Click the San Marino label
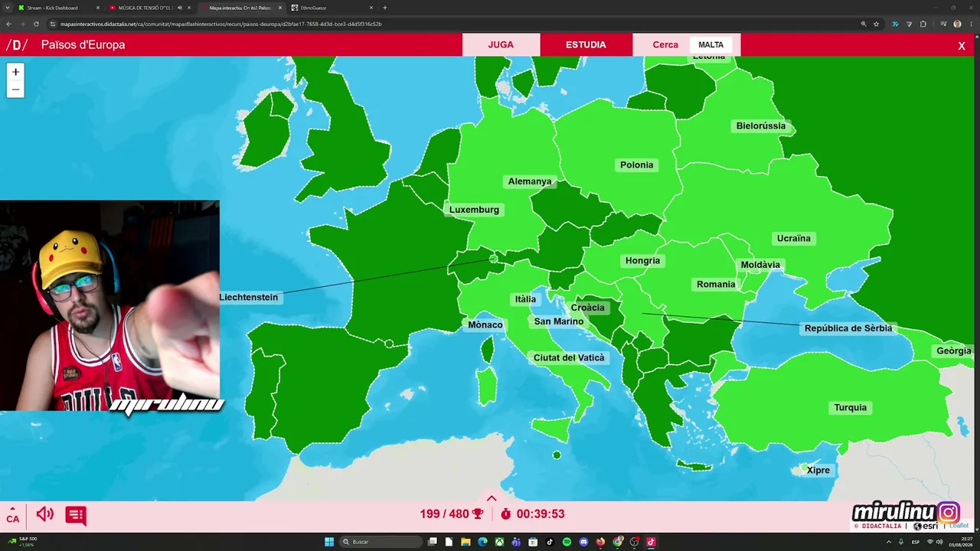The image size is (980, 551). click(559, 321)
